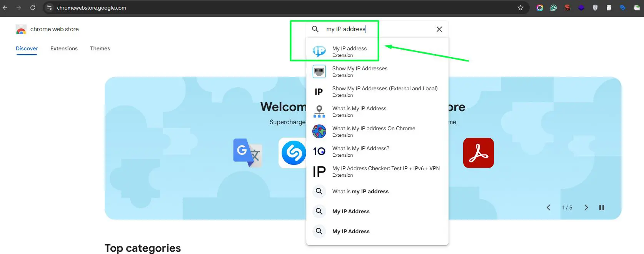644x254 pixels.
Task: Open the blue tag extension icon
Action: (622, 8)
